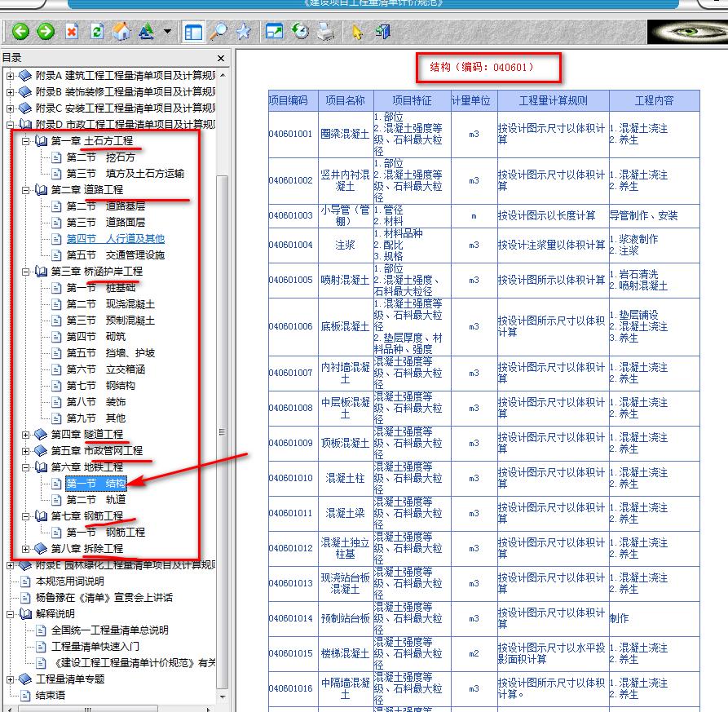Open the dropdown arrow beside font icon
The width and height of the screenshot is (728, 712).
click(167, 32)
